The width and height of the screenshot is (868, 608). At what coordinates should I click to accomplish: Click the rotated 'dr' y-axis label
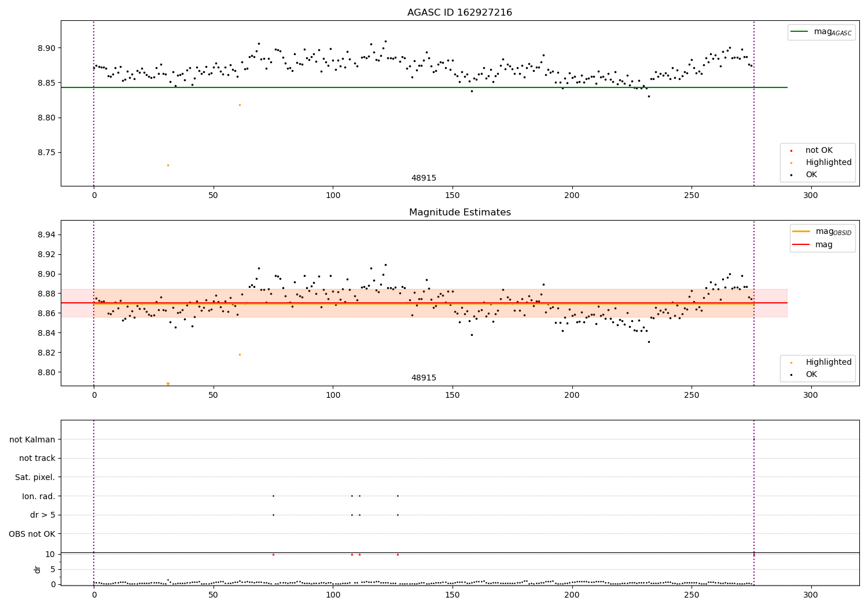click(38, 569)
